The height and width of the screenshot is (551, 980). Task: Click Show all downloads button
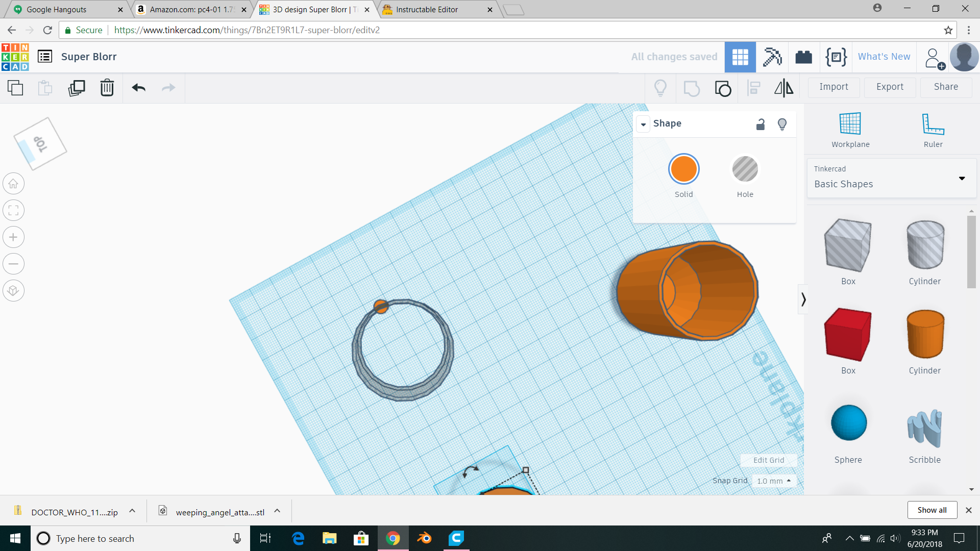coord(932,510)
